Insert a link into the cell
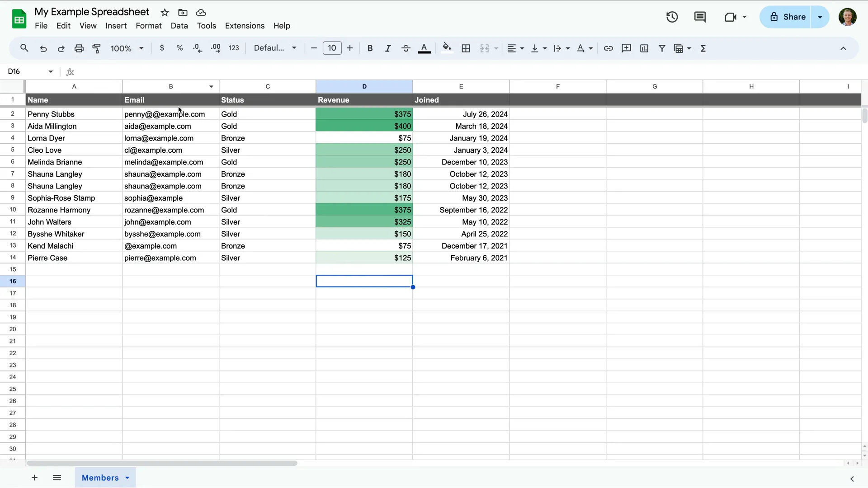This screenshot has width=868, height=488. pyautogui.click(x=608, y=48)
